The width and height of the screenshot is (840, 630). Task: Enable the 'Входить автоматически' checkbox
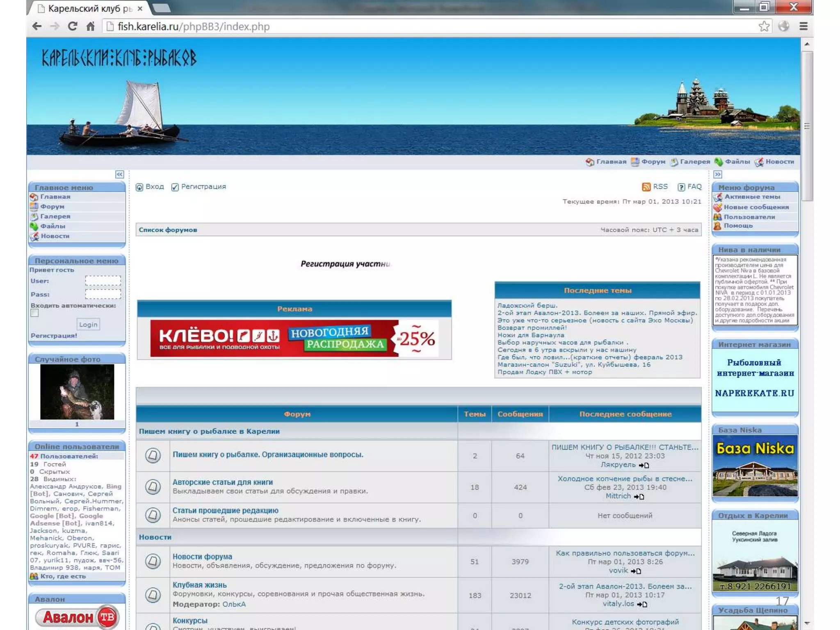click(35, 313)
